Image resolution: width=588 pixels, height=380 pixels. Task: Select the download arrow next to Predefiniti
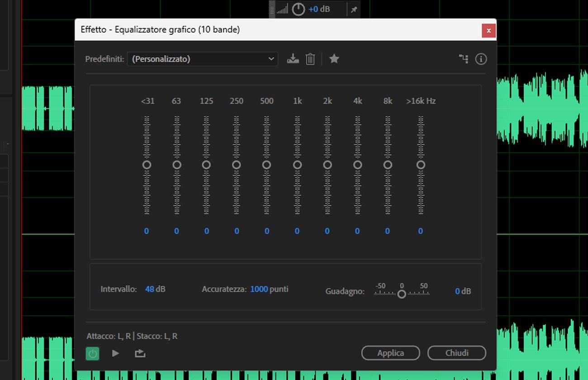[293, 58]
